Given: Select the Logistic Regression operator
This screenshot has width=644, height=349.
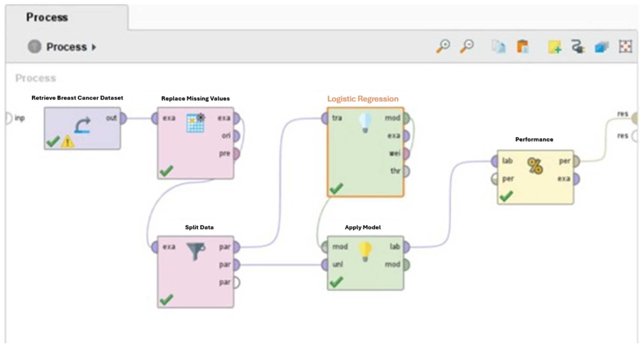Looking at the screenshot, I should pyautogui.click(x=365, y=160).
